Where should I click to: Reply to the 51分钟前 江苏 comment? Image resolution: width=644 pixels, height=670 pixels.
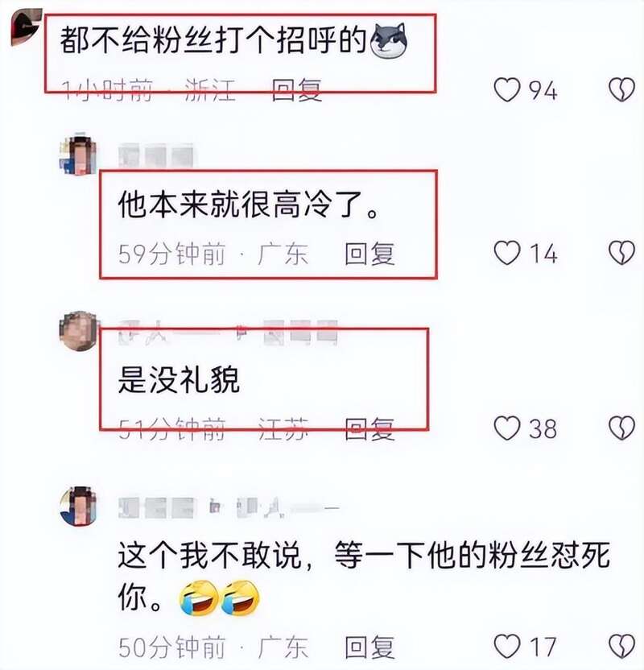(x=369, y=428)
